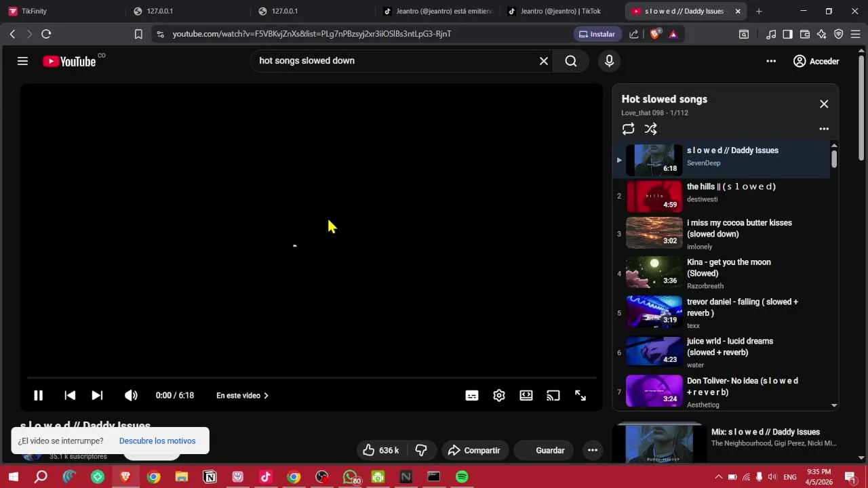
Task: Pause the video
Action: coord(38,396)
